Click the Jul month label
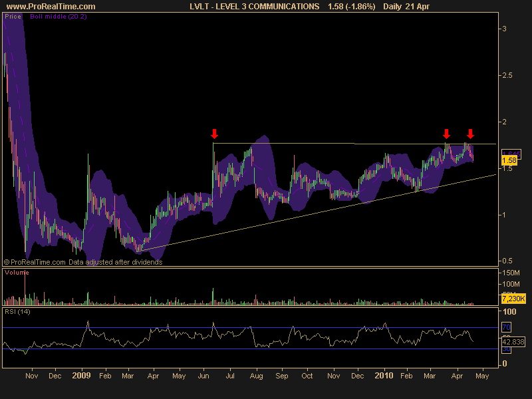Image resolution: width=532 pixels, height=399 pixels. point(230,376)
